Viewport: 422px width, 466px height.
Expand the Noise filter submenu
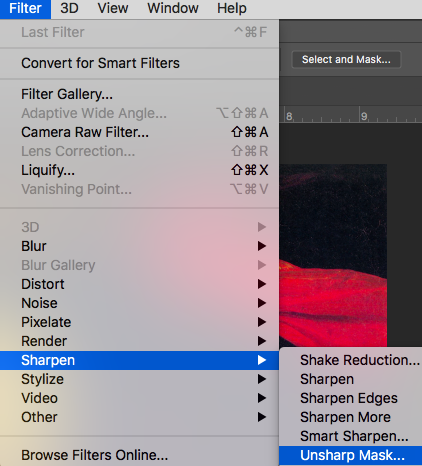[x=139, y=303]
